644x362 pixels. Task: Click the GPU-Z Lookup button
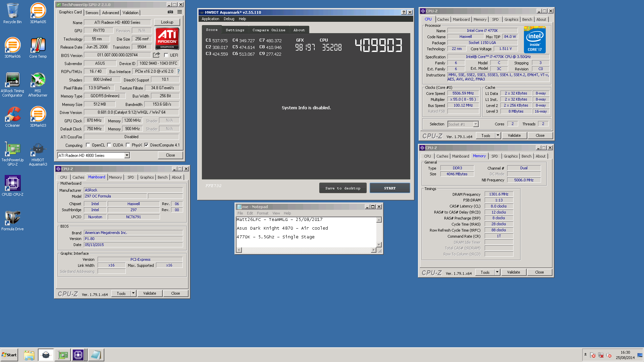167,22
